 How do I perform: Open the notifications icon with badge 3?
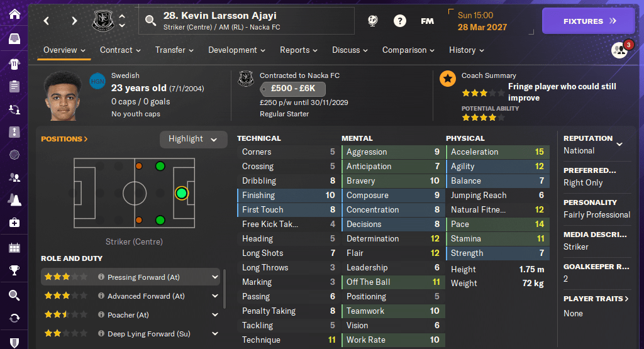tap(619, 50)
